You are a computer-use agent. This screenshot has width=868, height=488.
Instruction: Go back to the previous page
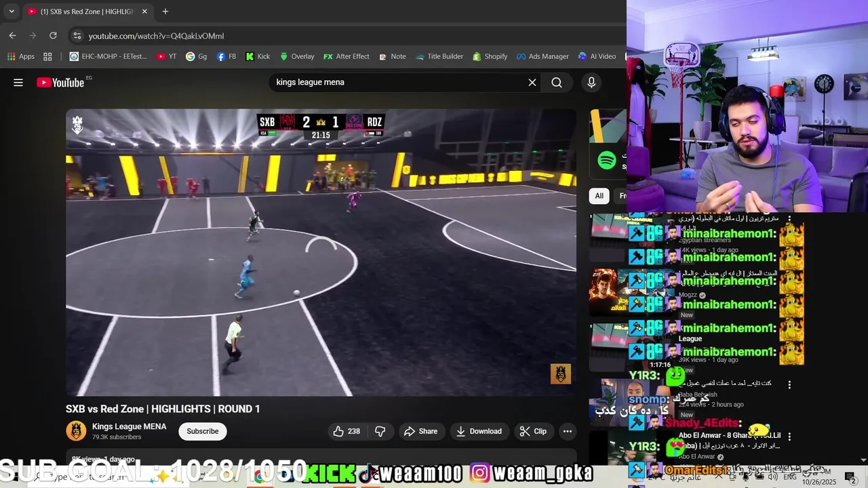coord(12,35)
